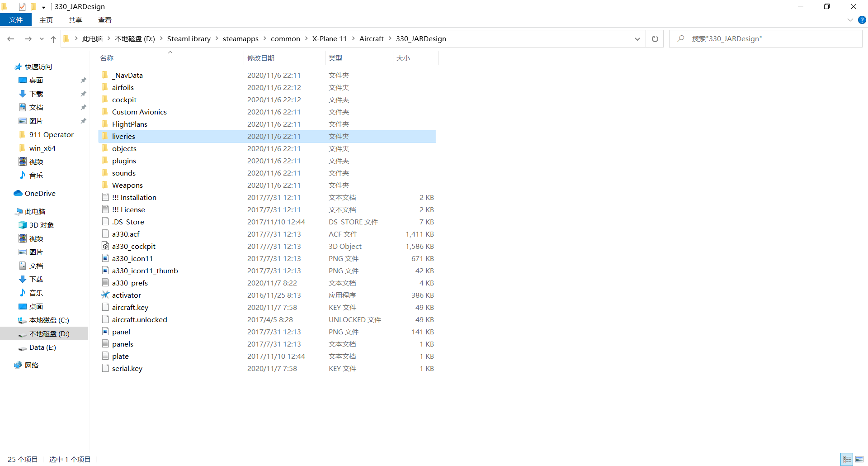This screenshot has width=868, height=466.
Task: Switch to details view layout icon
Action: coord(847,459)
